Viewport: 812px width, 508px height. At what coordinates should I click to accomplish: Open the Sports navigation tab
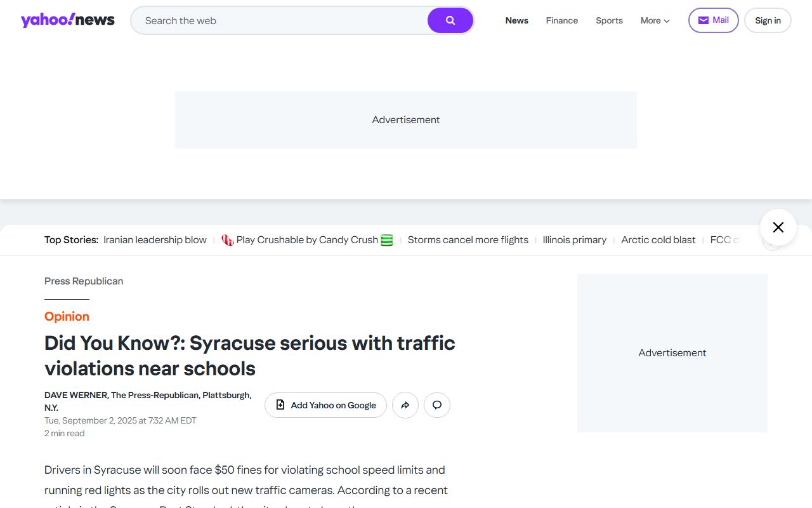click(x=609, y=20)
